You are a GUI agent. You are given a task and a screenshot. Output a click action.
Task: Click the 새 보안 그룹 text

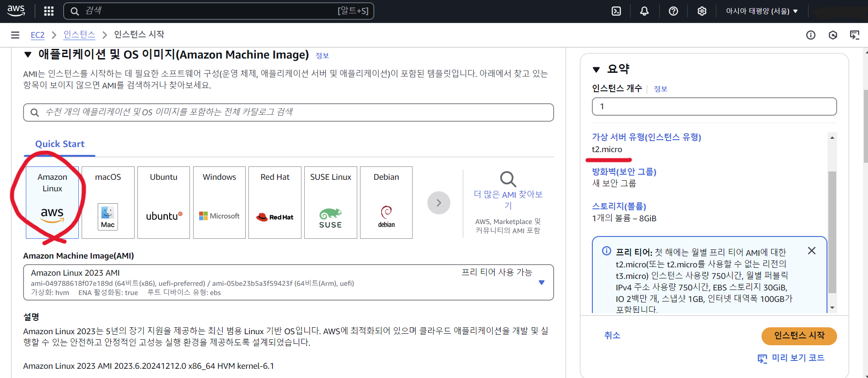tap(614, 183)
